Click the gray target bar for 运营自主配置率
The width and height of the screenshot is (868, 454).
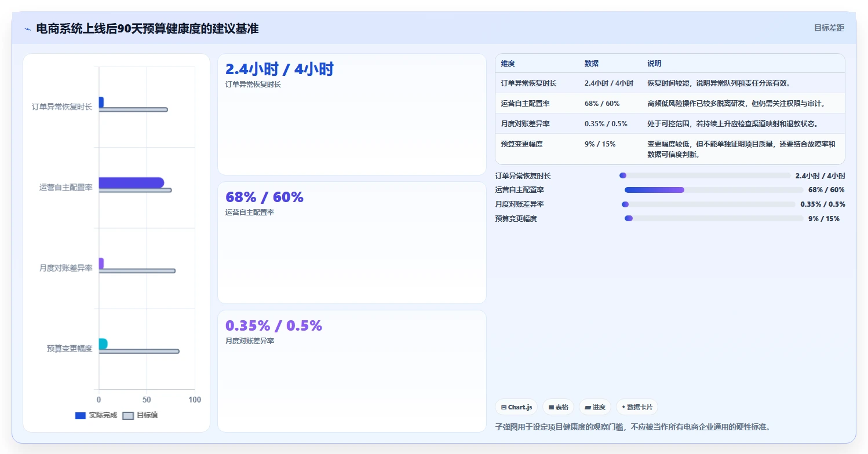(x=135, y=190)
